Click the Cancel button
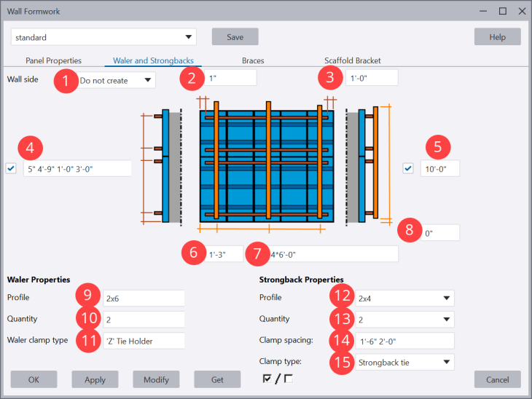Screen dimensions: 532x399 click(498, 379)
